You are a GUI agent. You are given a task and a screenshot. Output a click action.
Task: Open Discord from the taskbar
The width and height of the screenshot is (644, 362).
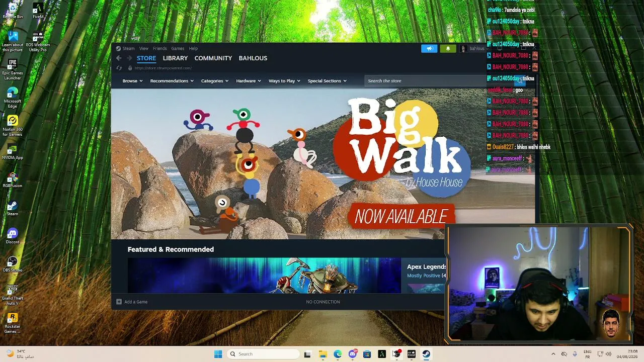pyautogui.click(x=353, y=354)
